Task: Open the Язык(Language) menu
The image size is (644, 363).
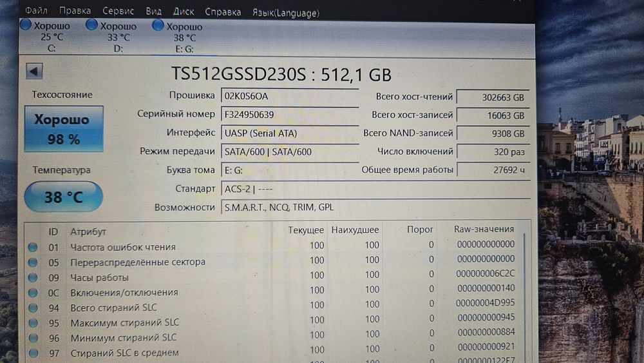Action: (285, 13)
